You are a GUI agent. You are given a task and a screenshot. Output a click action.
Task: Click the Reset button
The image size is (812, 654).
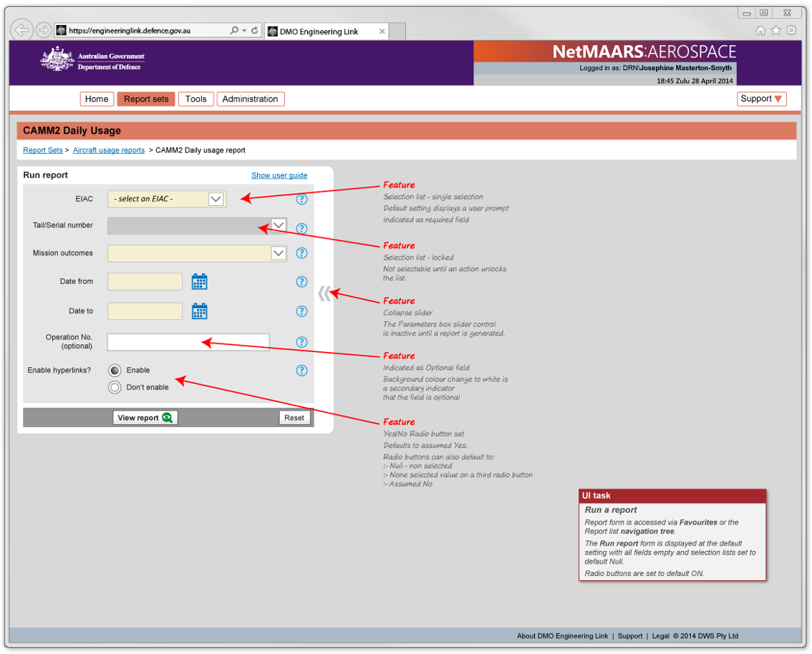294,418
